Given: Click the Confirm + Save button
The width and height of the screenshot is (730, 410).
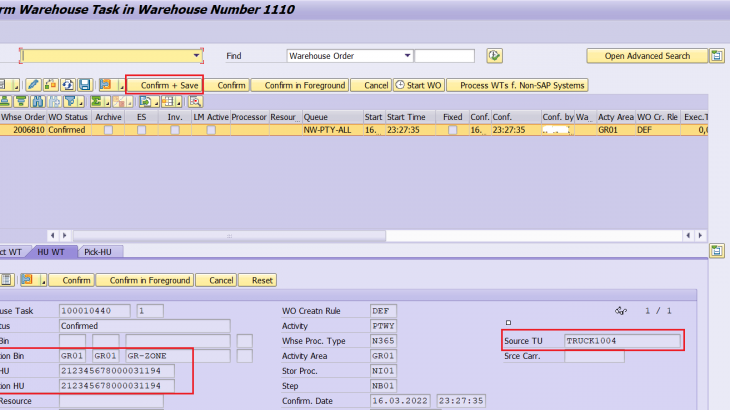Looking at the screenshot, I should [x=164, y=85].
